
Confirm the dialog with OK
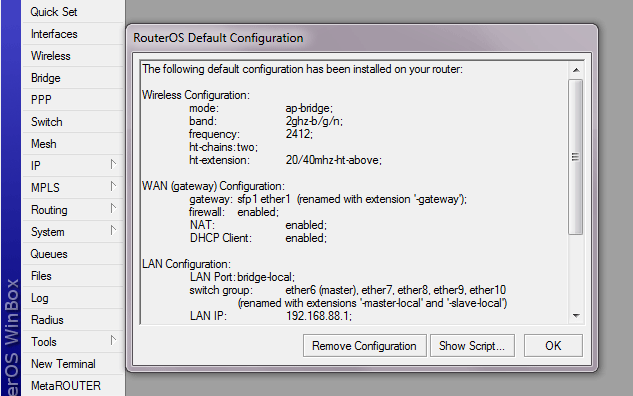553,346
